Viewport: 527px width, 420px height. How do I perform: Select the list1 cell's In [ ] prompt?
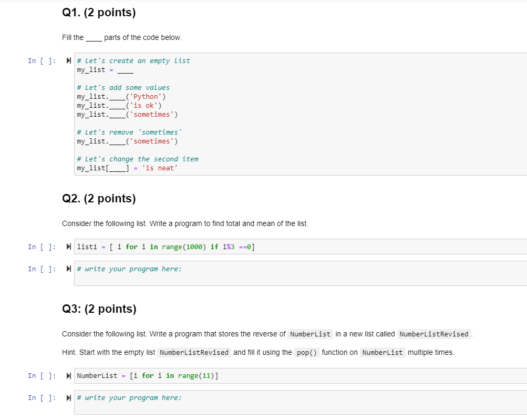click(42, 247)
